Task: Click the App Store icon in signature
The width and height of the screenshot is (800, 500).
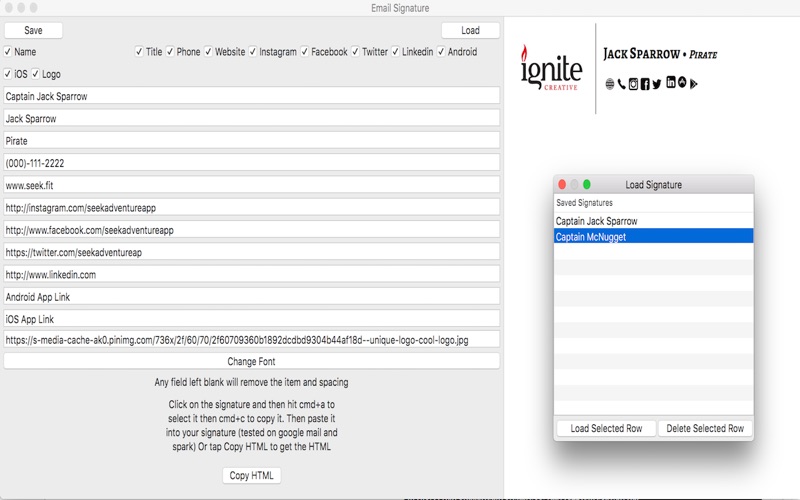Action: 682,83
